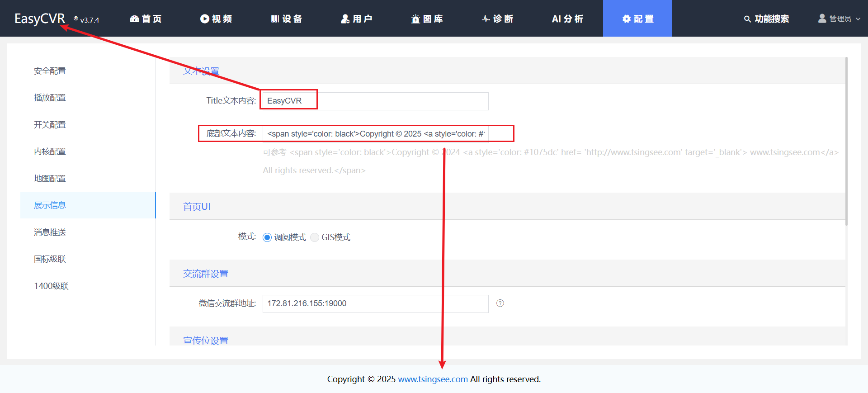Go to 国标级联 in the sidebar
868x393 pixels.
50,259
